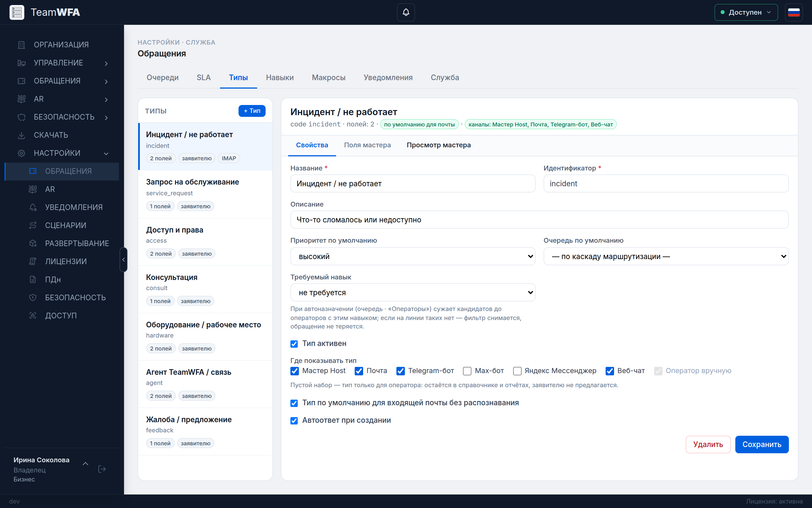This screenshot has width=812, height=508.
Task: Click the Удалить button
Action: point(708,444)
